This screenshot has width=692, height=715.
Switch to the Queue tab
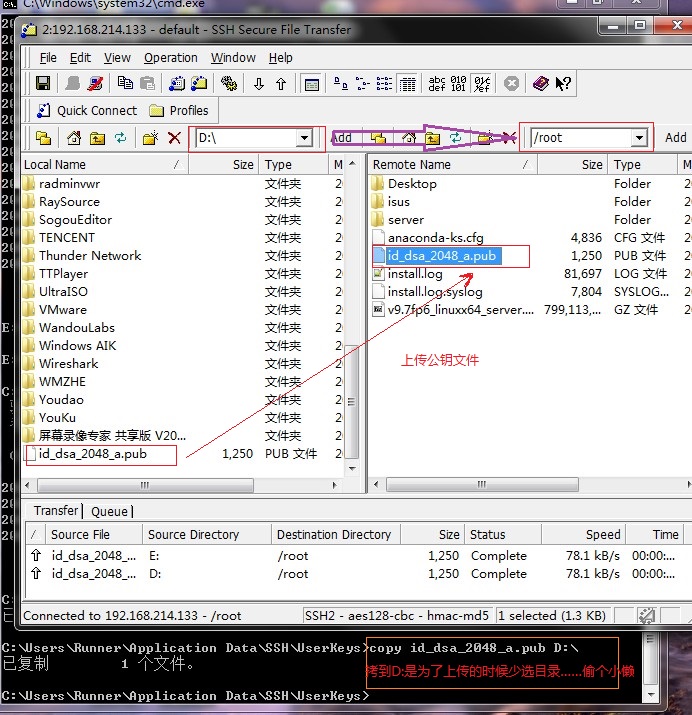click(x=109, y=511)
